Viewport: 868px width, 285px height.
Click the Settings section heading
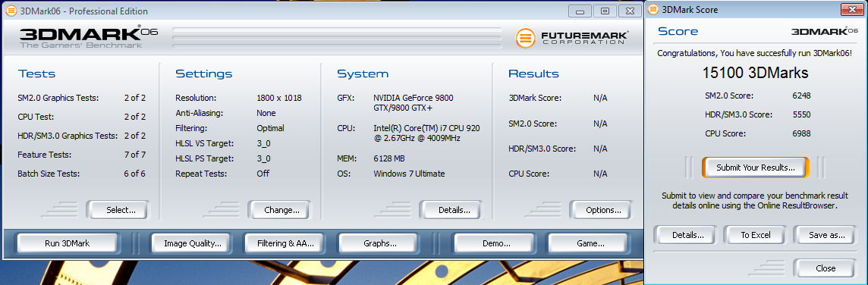pyautogui.click(x=203, y=74)
